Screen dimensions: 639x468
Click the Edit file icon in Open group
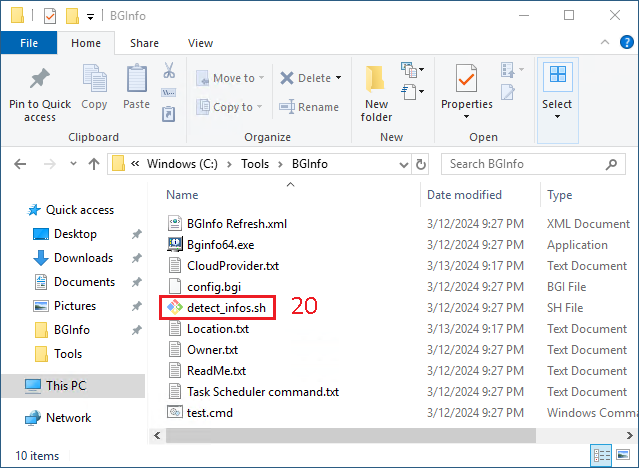point(508,92)
